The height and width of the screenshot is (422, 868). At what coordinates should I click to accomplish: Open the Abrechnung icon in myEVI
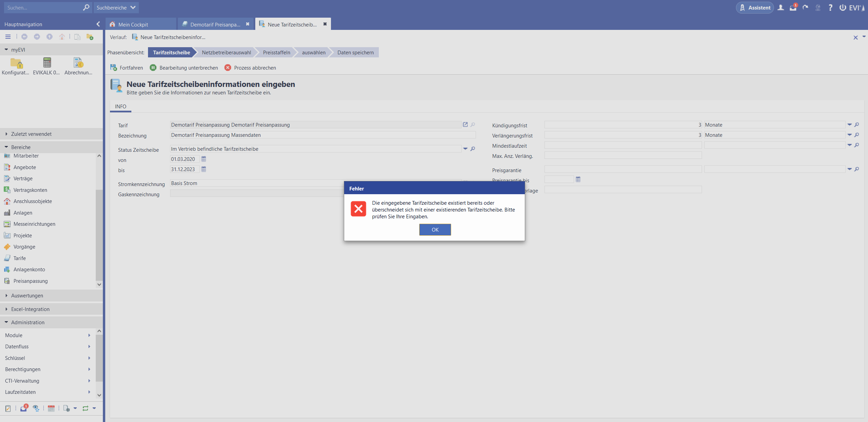tap(78, 63)
